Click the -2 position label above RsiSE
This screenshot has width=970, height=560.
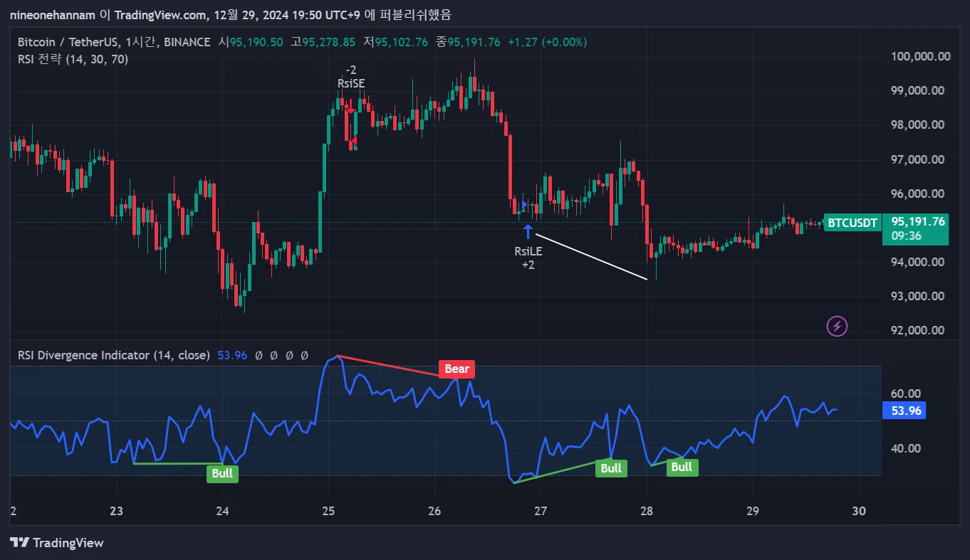pyautogui.click(x=351, y=70)
